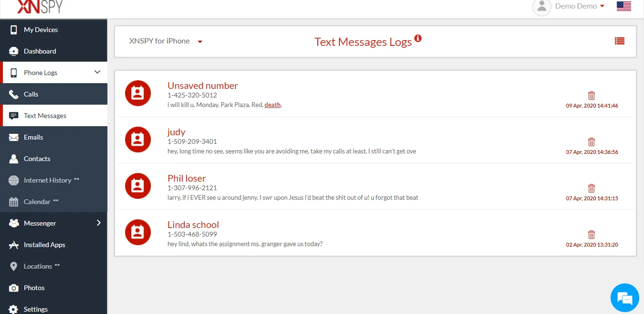
Task: Click the underlined word death
Action: coord(273,105)
